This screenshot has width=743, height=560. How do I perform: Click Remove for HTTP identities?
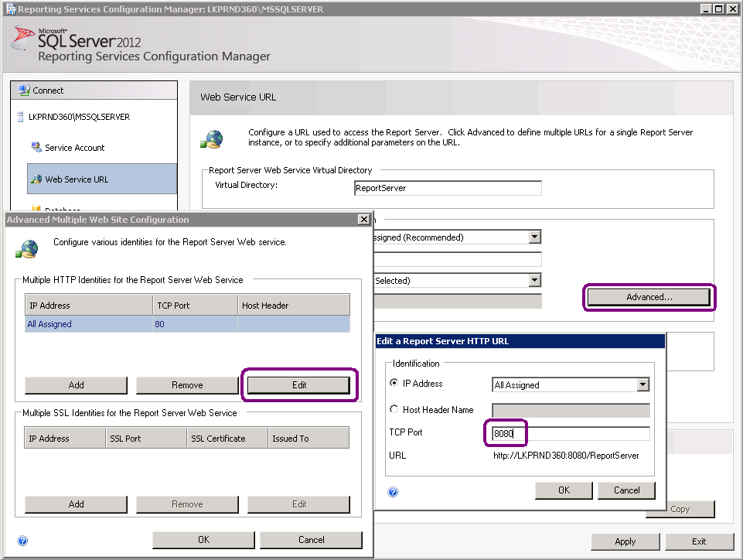click(x=187, y=385)
